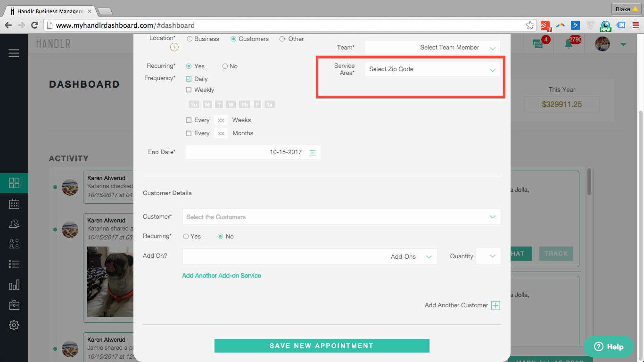644x362 pixels.
Task: Click Save New Appointment button
Action: coord(322,346)
